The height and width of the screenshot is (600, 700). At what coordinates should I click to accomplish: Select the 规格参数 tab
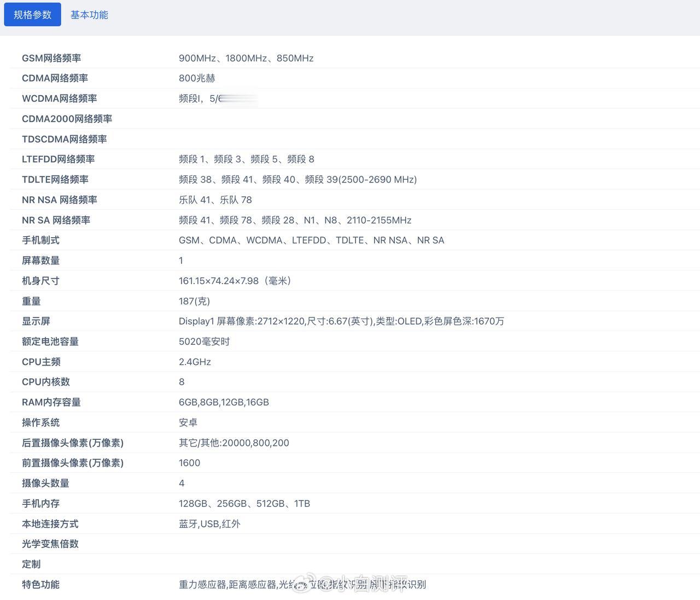coord(32,14)
